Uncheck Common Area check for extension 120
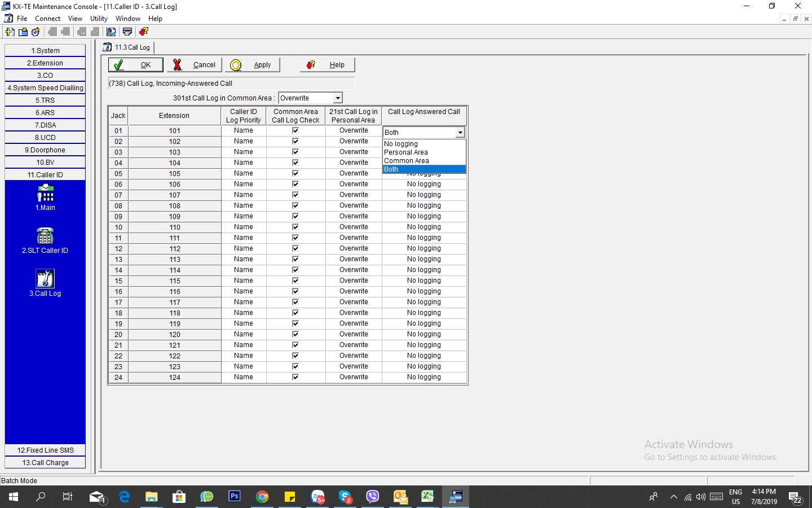 (x=295, y=334)
